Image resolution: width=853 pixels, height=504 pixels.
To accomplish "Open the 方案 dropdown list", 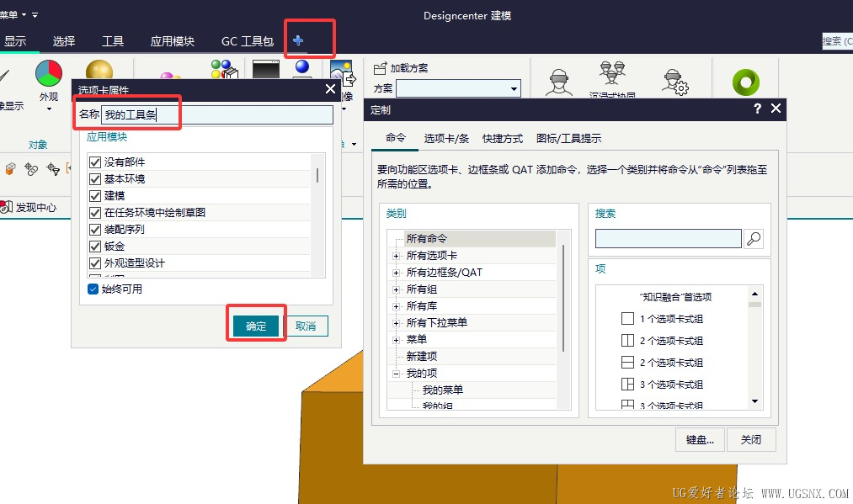I will (514, 88).
